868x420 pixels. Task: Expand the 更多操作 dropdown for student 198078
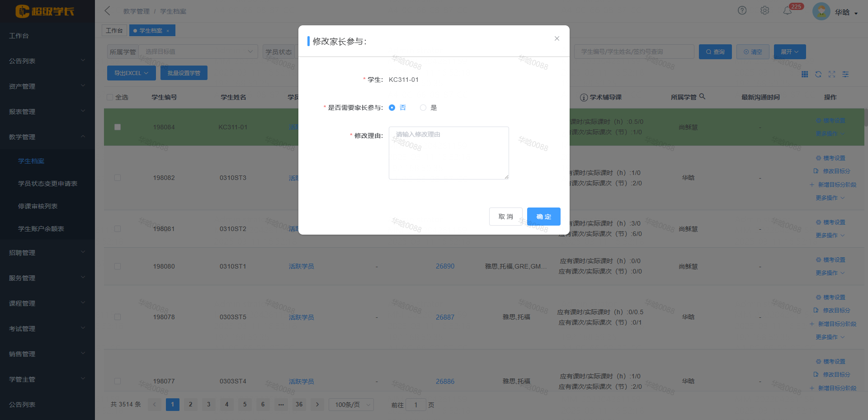830,336
